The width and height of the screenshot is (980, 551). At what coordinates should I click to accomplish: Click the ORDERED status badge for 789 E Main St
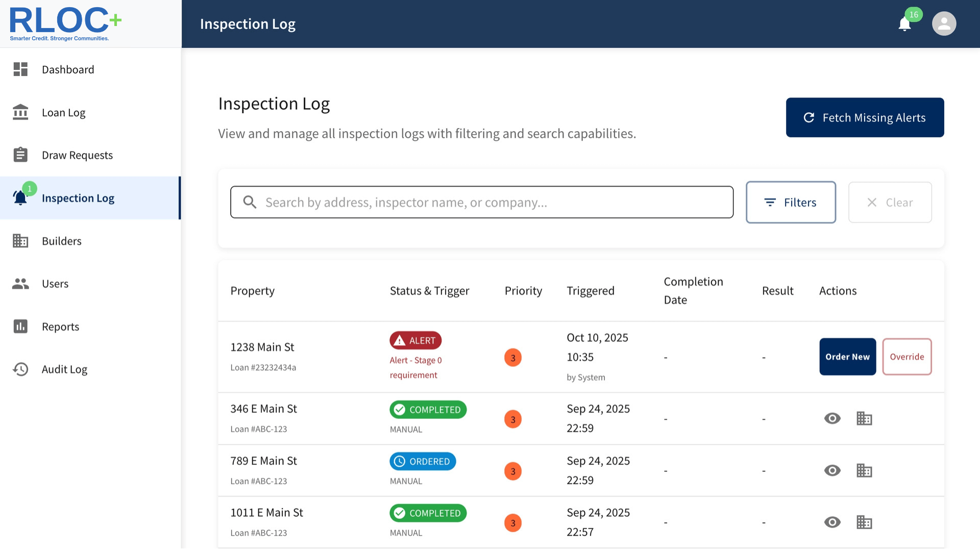tap(423, 461)
